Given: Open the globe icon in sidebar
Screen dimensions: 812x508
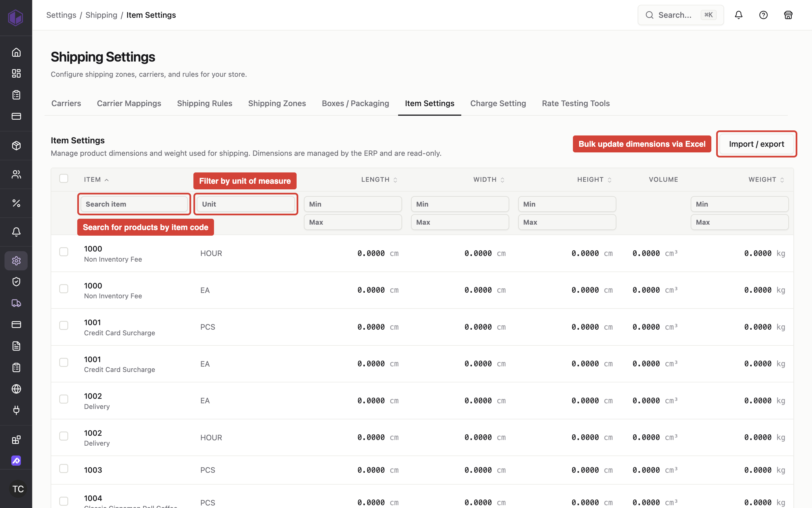Looking at the screenshot, I should (x=16, y=389).
